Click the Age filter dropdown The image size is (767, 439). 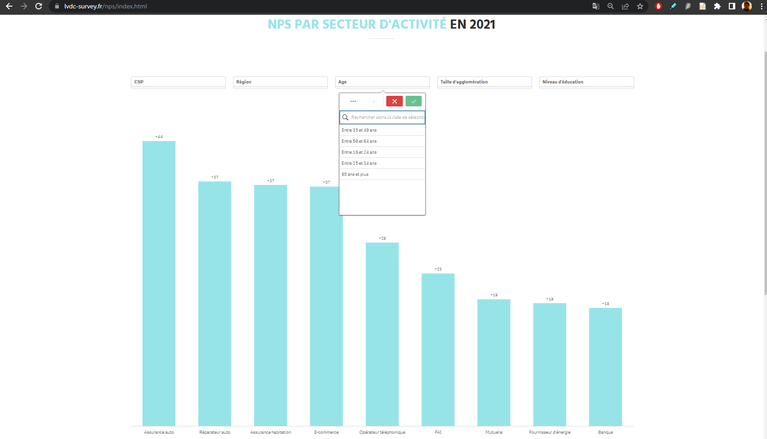pos(382,82)
